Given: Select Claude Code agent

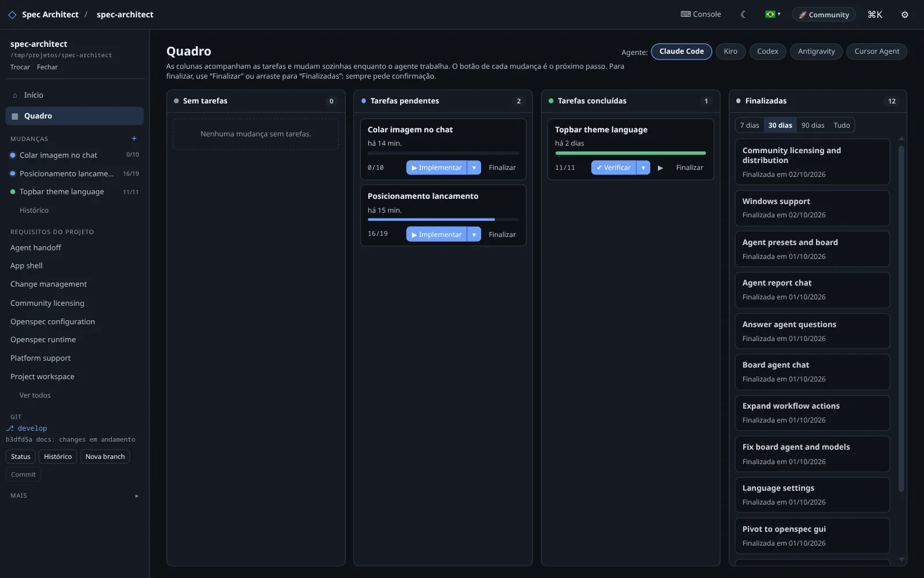Looking at the screenshot, I should (x=681, y=51).
